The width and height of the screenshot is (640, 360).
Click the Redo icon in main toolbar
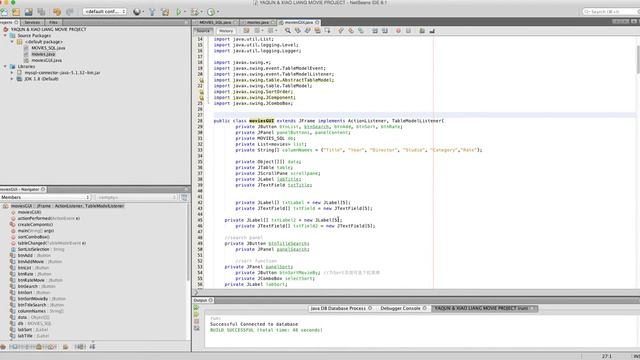click(70, 12)
